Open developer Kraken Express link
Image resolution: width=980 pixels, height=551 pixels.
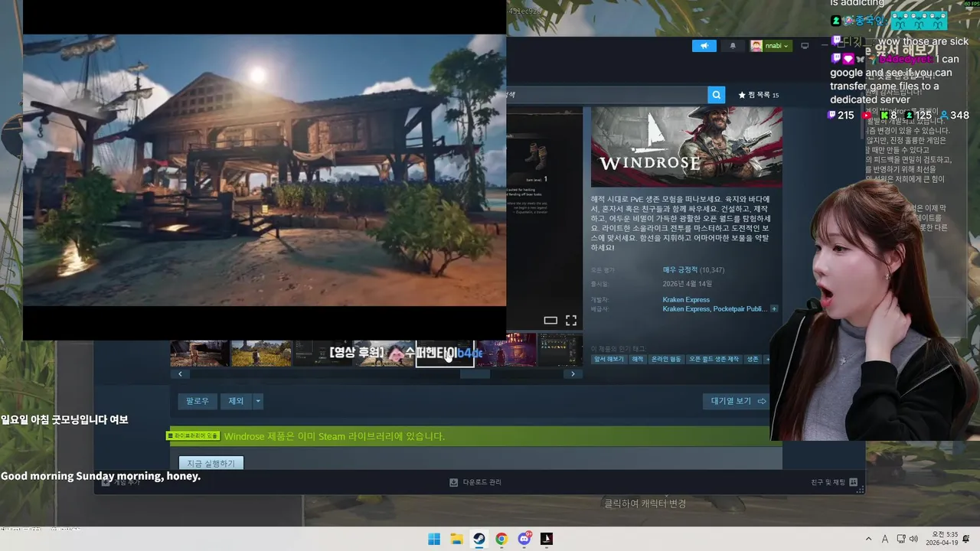(686, 300)
